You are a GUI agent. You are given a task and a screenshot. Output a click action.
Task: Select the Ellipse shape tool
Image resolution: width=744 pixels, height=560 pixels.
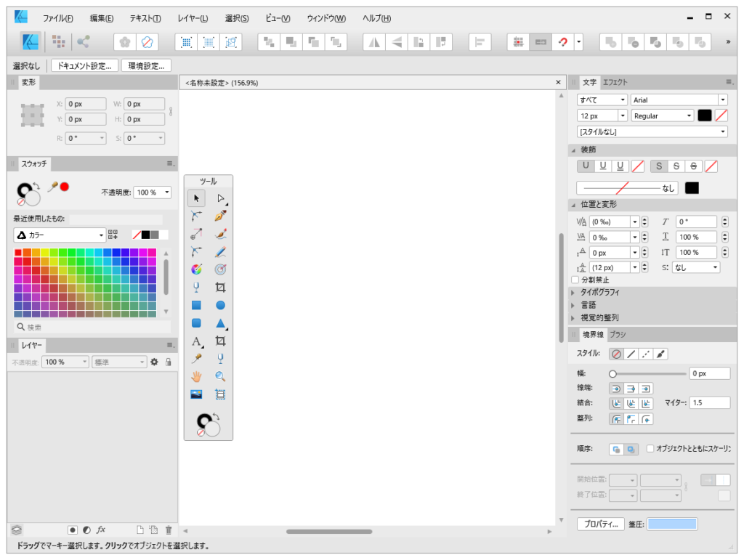221,305
